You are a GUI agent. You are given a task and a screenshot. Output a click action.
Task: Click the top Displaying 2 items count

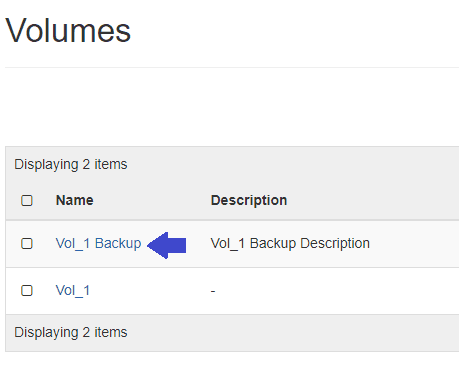point(71,165)
